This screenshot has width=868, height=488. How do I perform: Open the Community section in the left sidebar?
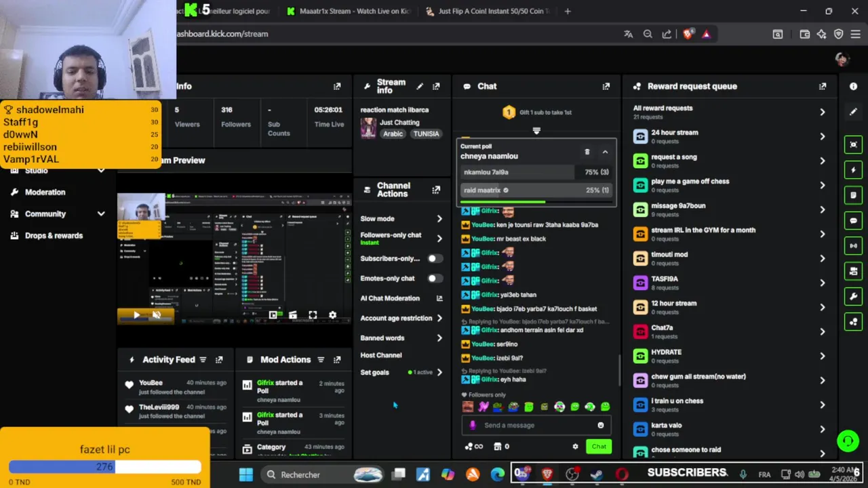pos(45,213)
